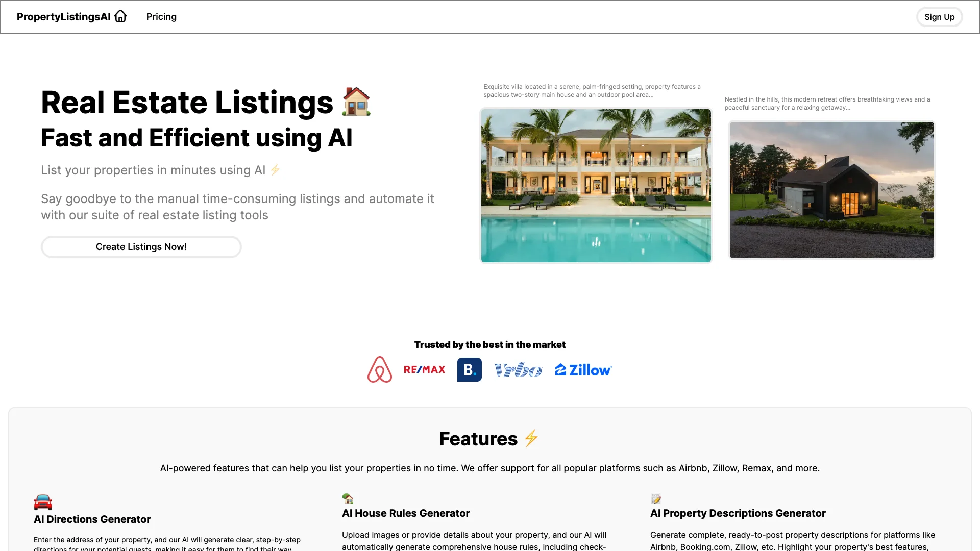Viewport: 980px width, 551px height.
Task: Click the modern retreat property image thumbnail
Action: tap(831, 189)
